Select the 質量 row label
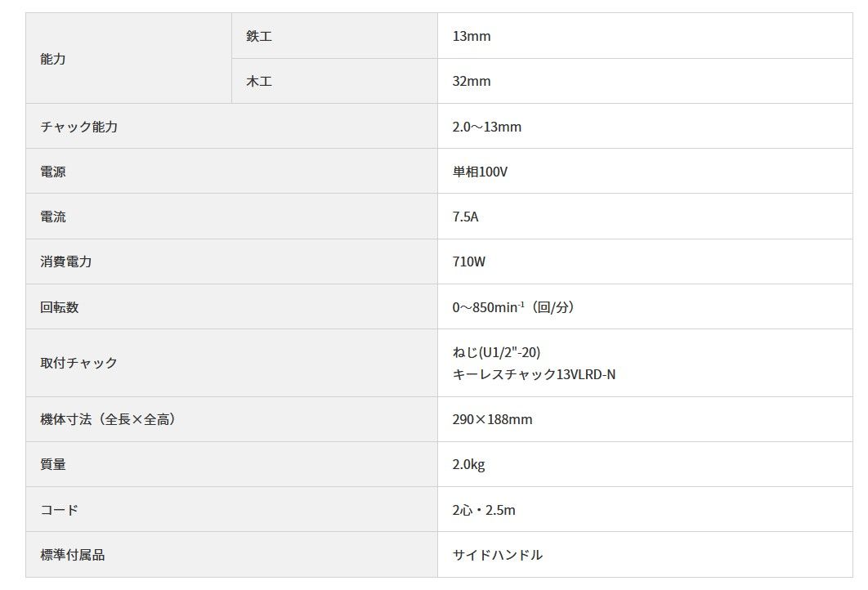This screenshot has height=590, width=868. coord(231,464)
